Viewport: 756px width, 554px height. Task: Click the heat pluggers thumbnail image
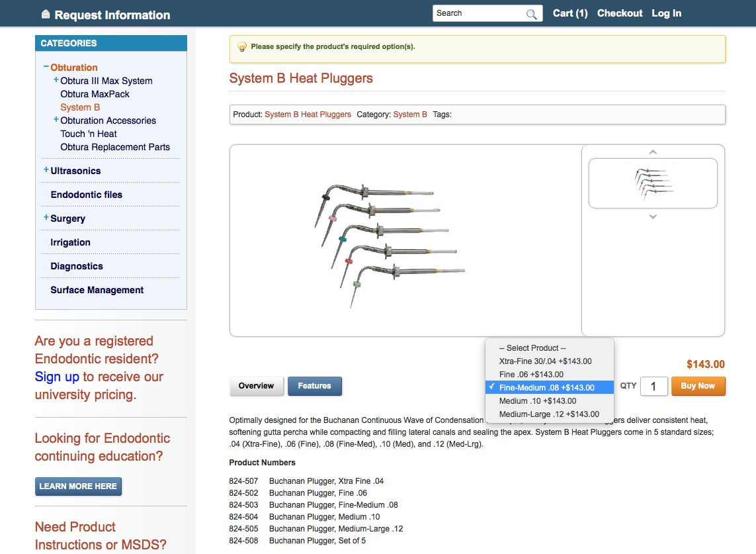(653, 183)
